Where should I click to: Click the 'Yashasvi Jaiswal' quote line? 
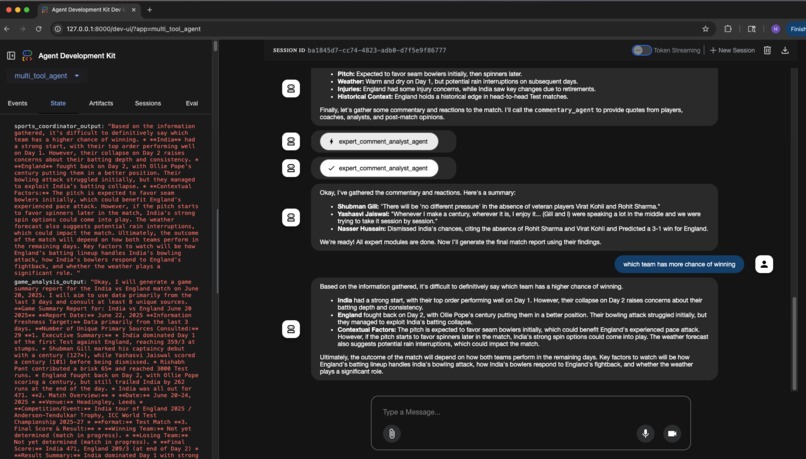[519, 217]
